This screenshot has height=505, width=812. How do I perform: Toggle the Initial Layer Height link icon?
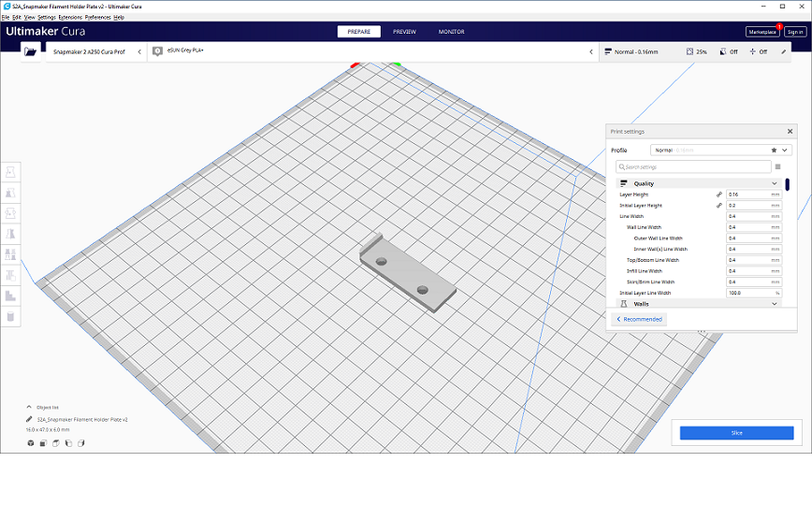(719, 206)
